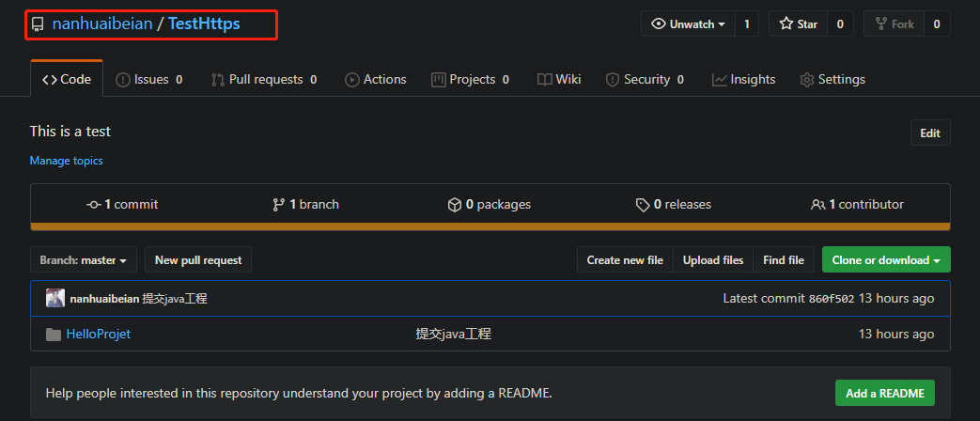Viewport: 980px width, 421px height.
Task: Click the tag icon beside 0 releases
Action: tap(642, 205)
